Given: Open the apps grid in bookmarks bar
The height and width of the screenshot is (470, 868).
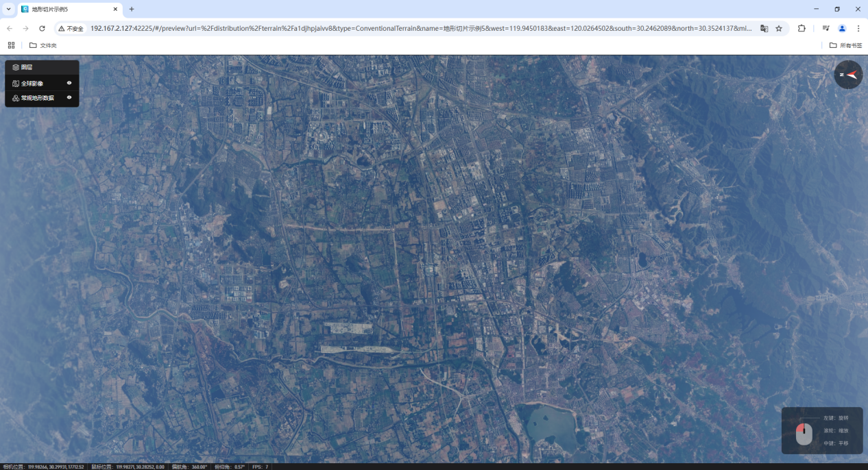Looking at the screenshot, I should [x=11, y=45].
